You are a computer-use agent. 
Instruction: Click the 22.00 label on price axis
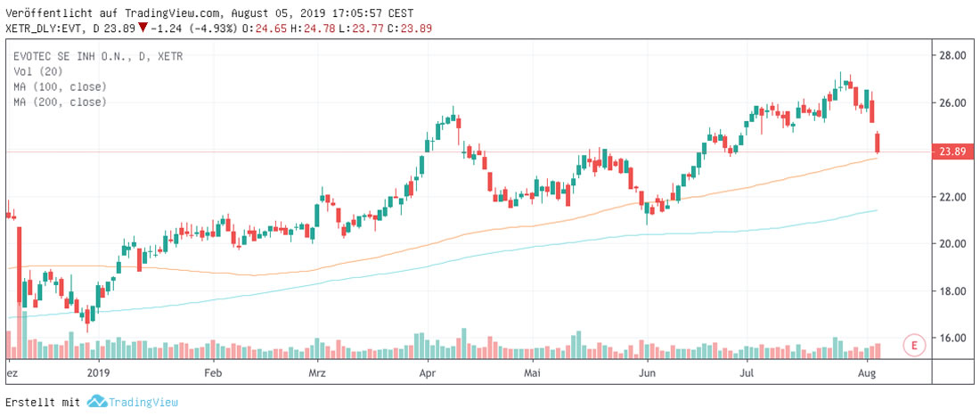[x=953, y=197]
